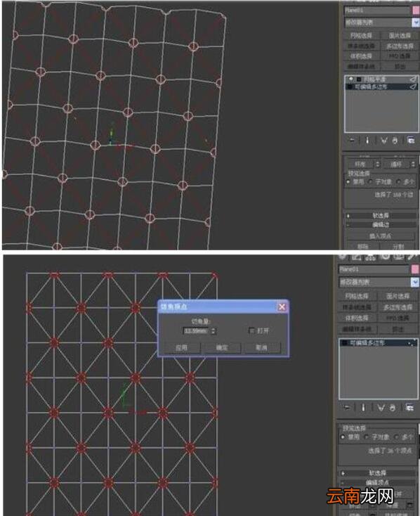Click FFD 选择 button in lower panel
Image resolution: width=420 pixels, height=516 pixels.
pos(398,318)
